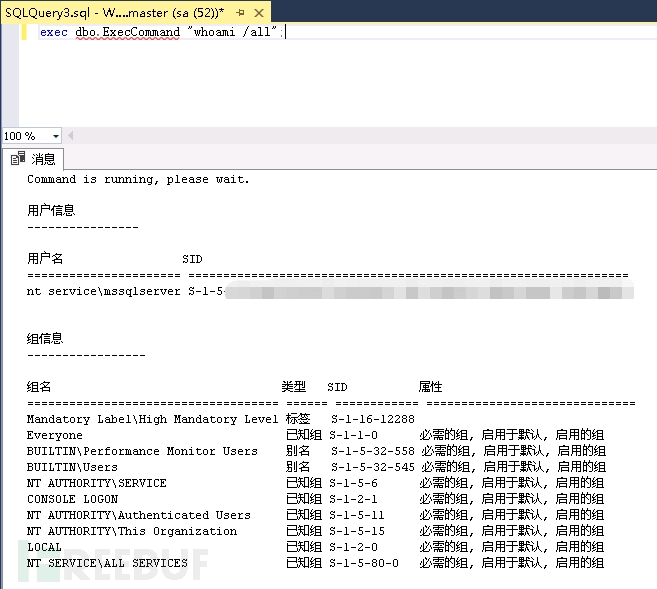Click NT AUTHORITY\Authenticated Users row
The image size is (657, 589).
tap(315, 515)
